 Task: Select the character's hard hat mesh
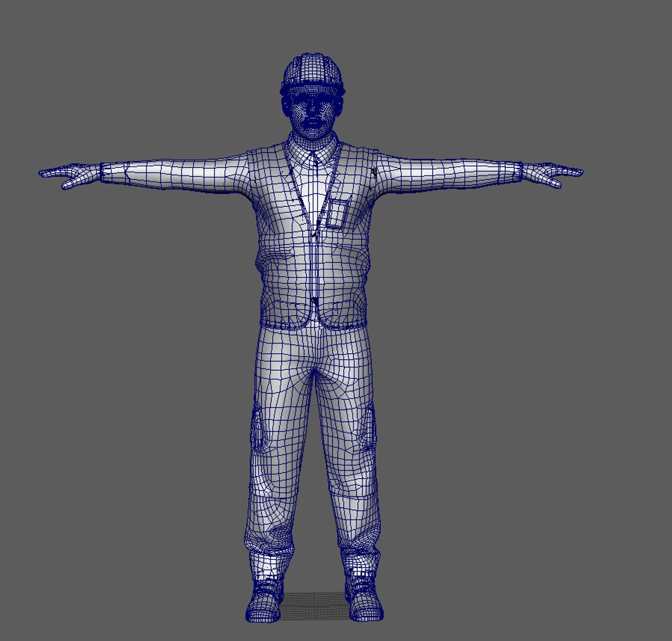(313, 73)
